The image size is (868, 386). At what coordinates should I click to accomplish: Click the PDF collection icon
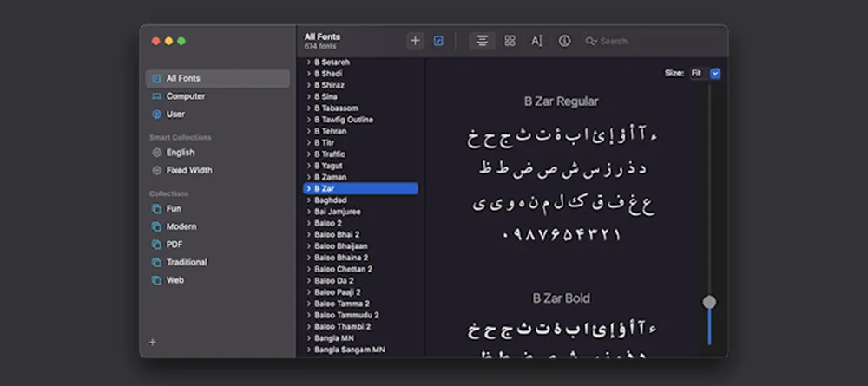(x=156, y=245)
